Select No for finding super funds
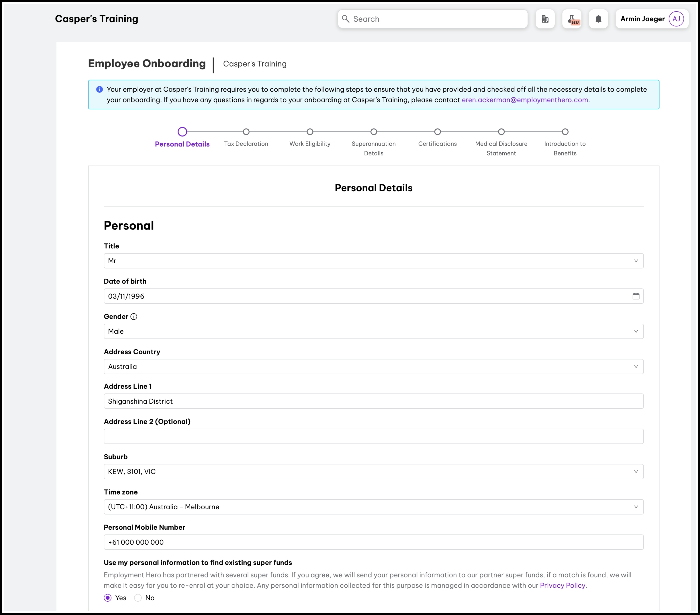This screenshot has width=700, height=615. (138, 598)
